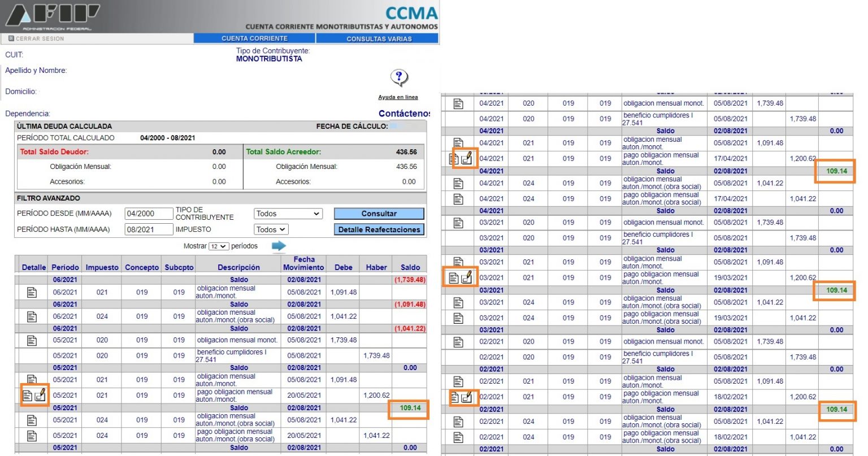Screen dimensions: 868x456
Task: Open detail document for 06/2021 impuesto 024 row
Action: tap(32, 316)
